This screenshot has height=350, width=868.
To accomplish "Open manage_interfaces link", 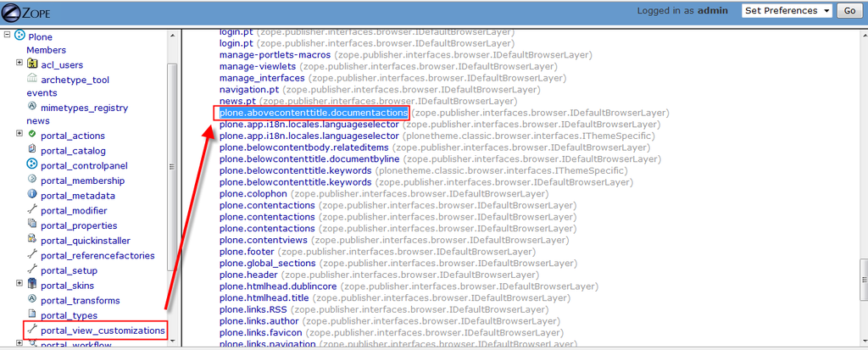I will [262, 78].
